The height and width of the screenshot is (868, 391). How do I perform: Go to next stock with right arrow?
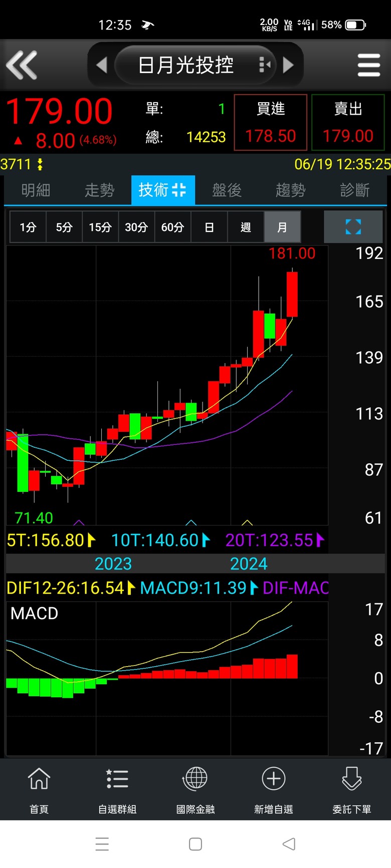tap(288, 65)
